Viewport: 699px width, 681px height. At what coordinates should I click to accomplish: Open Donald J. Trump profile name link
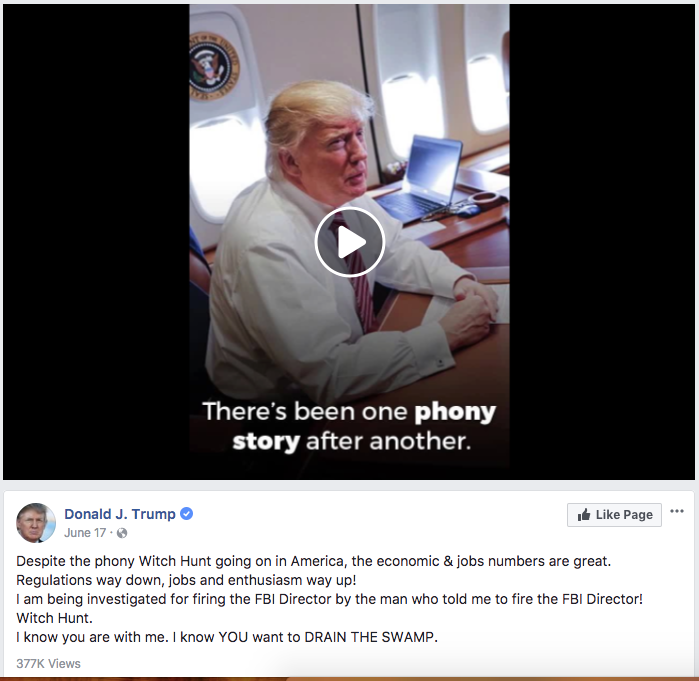[x=120, y=514]
